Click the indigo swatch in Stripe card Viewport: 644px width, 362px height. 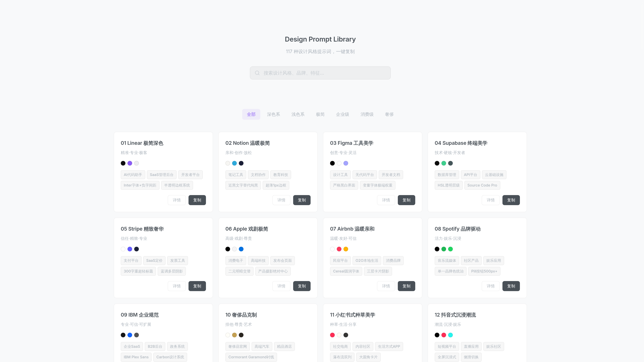coord(130,249)
